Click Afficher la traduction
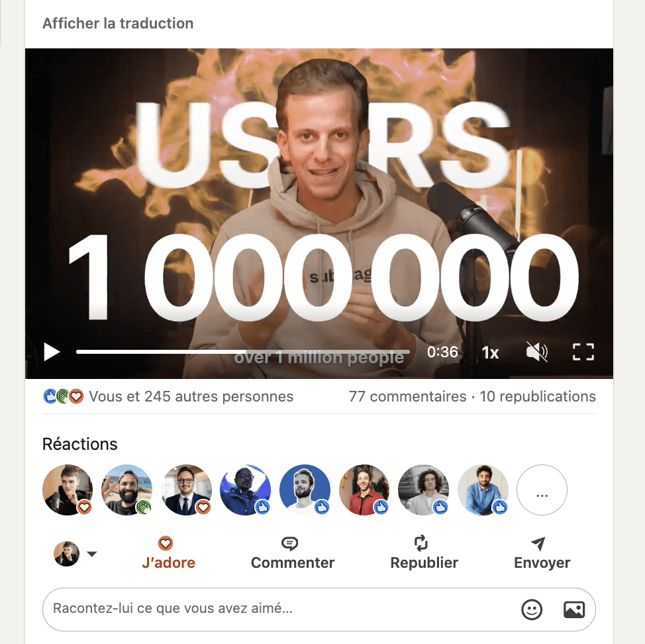The height and width of the screenshot is (644, 645). pos(118,23)
